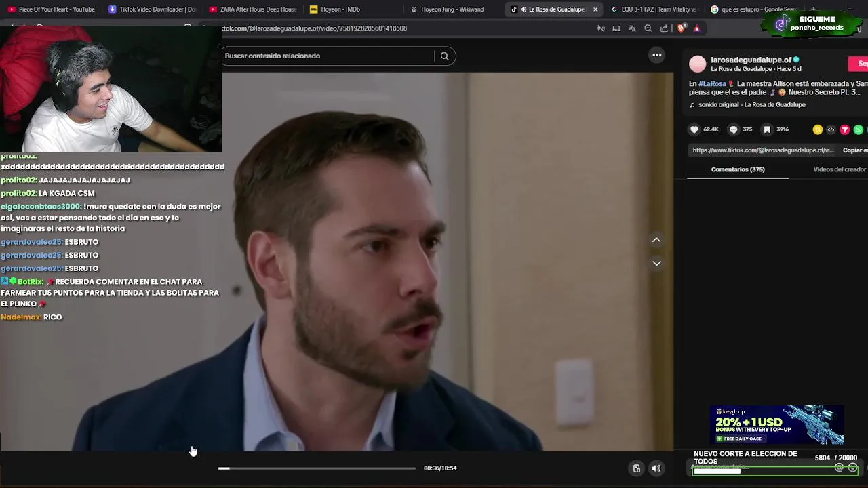Click the mention @ icon in comment box
This screenshot has width=868, height=488.
(839, 468)
